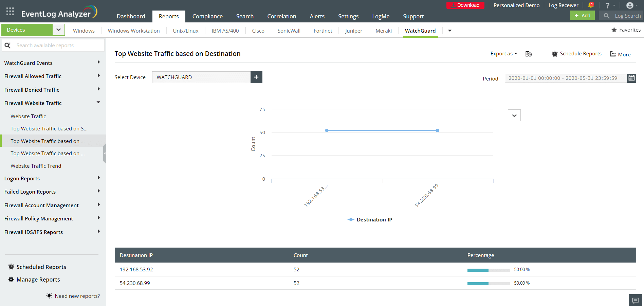Sort by the Destination IP column header
The width and height of the screenshot is (644, 306).
pos(136,255)
